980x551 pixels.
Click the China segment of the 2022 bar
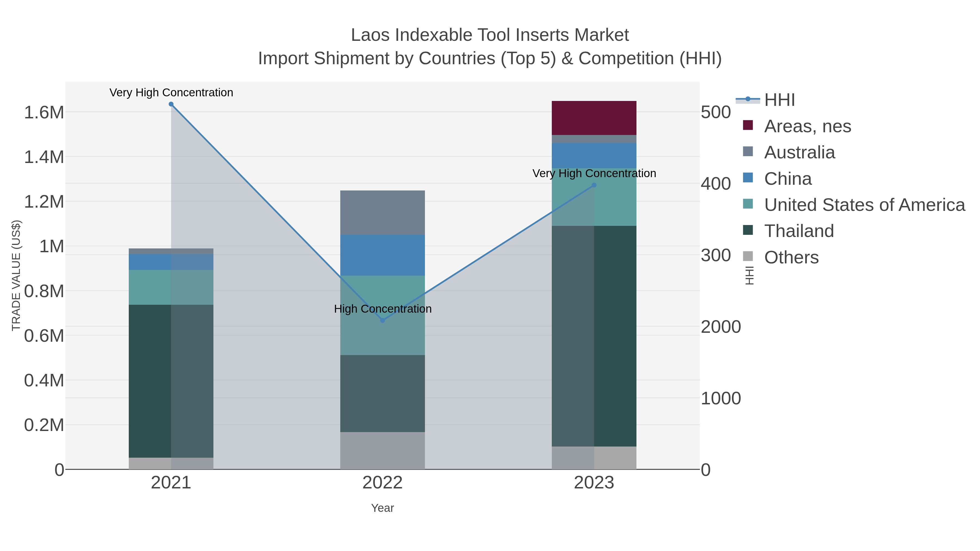click(x=383, y=255)
